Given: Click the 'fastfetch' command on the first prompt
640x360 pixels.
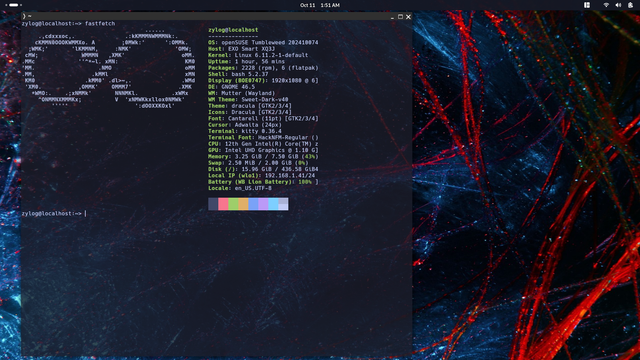Looking at the screenshot, I should pos(100,24).
